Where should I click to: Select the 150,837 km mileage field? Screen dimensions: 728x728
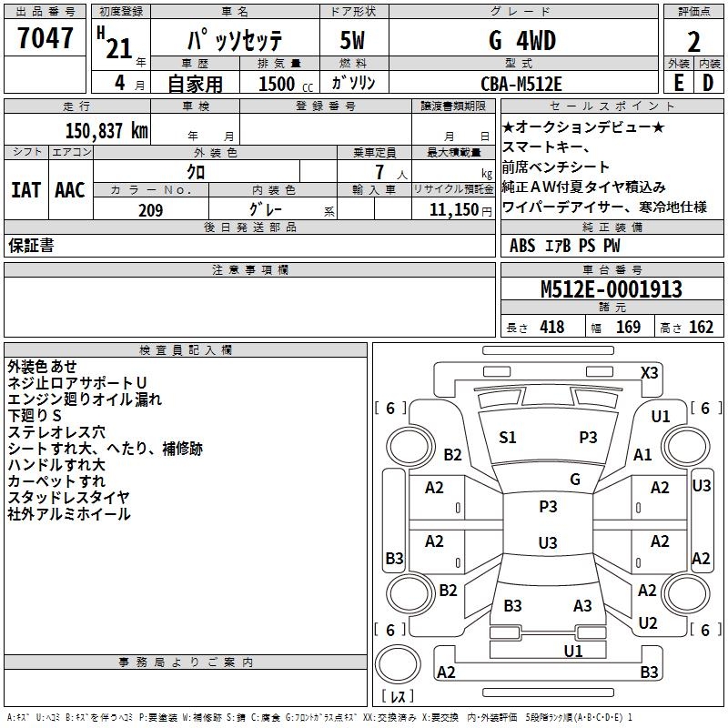click(106, 130)
